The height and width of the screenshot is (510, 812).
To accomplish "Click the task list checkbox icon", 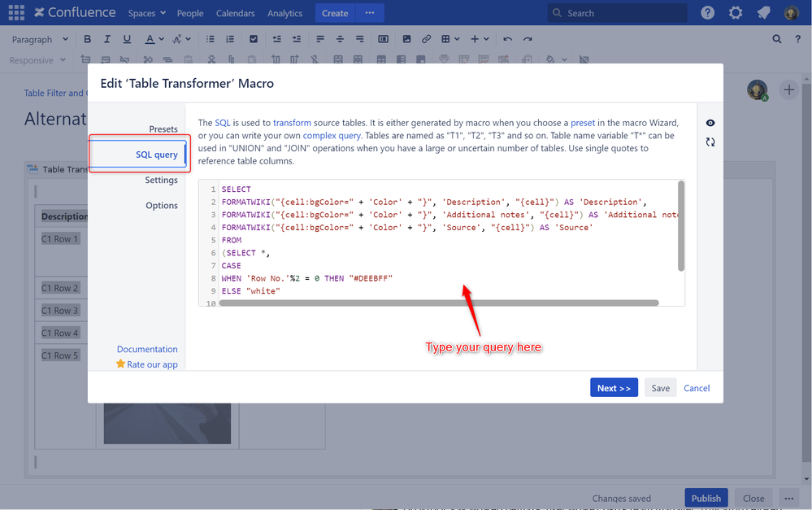I will (254, 39).
